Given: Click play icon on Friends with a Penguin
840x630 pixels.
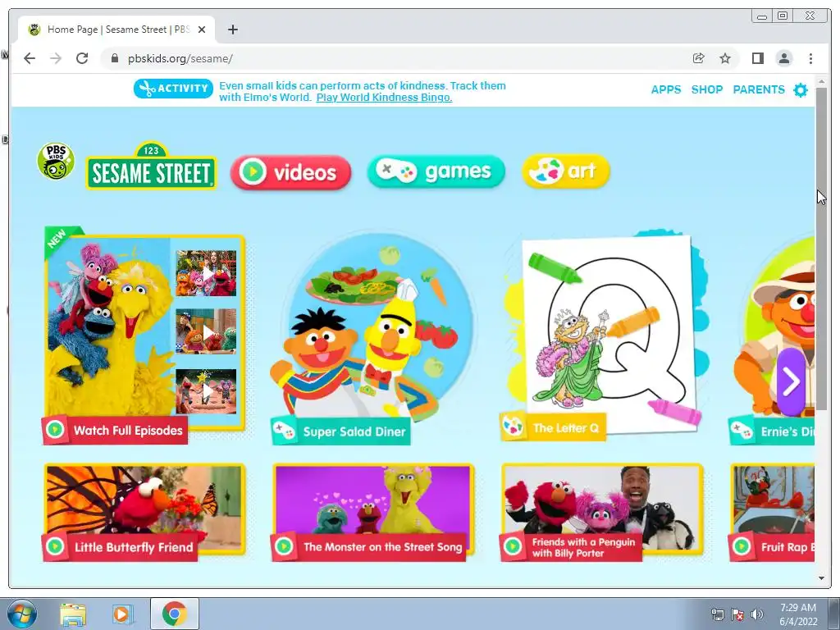Looking at the screenshot, I should coord(513,546).
